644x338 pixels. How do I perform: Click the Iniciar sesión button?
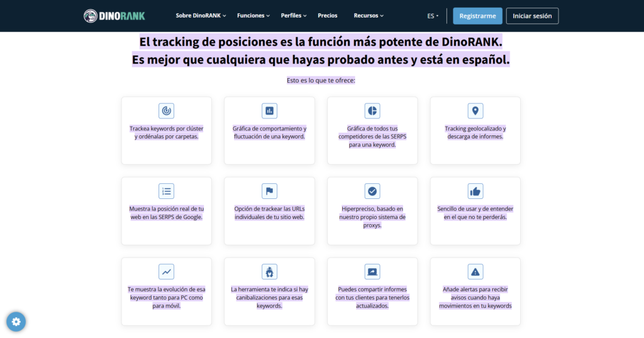pos(532,16)
